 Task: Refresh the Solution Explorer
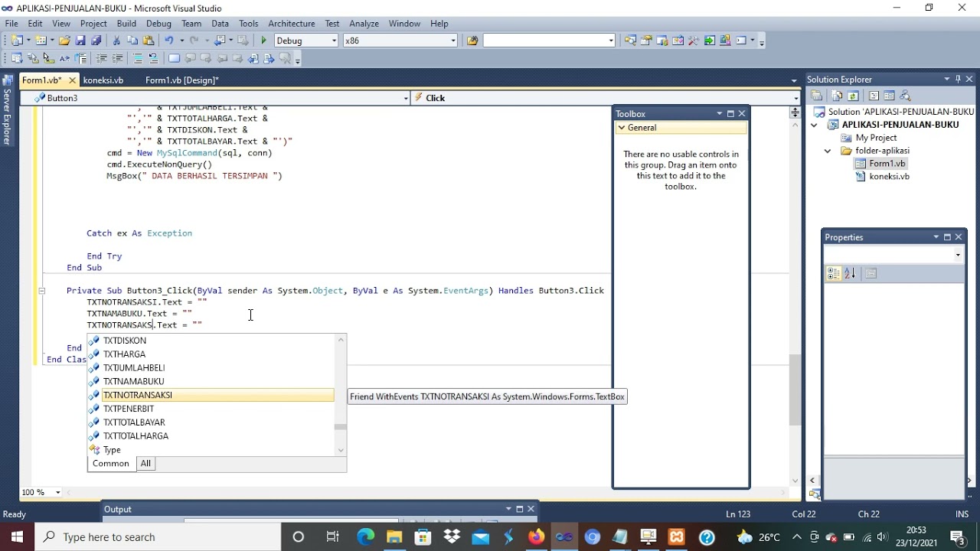[853, 96]
